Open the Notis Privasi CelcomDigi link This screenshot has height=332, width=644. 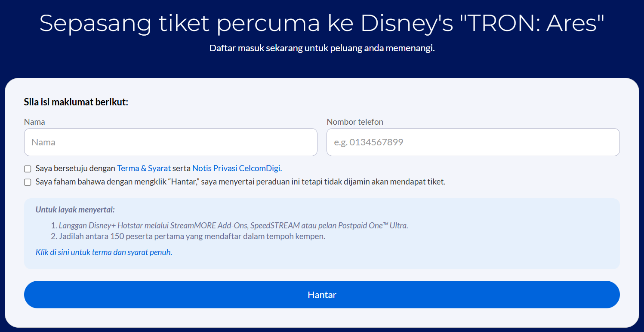237,168
